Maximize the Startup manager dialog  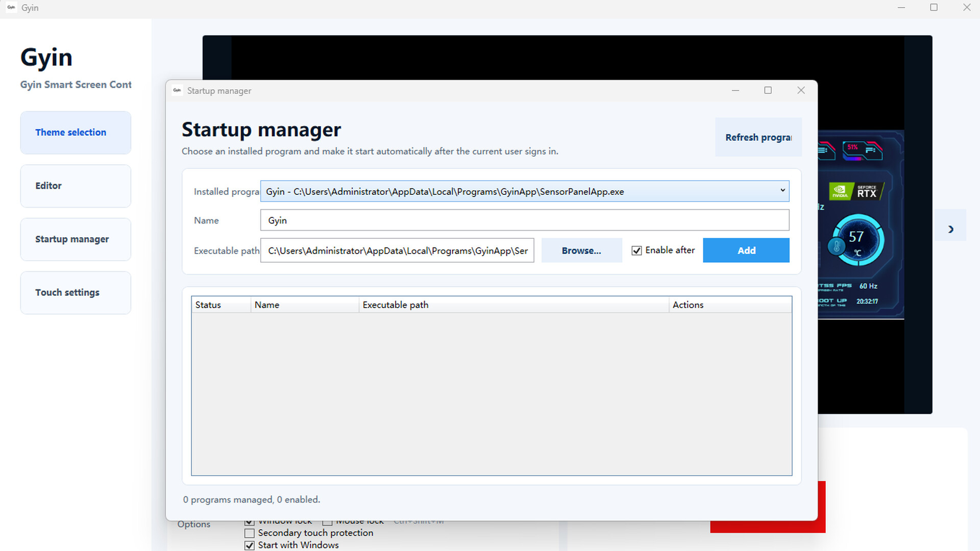(x=768, y=90)
